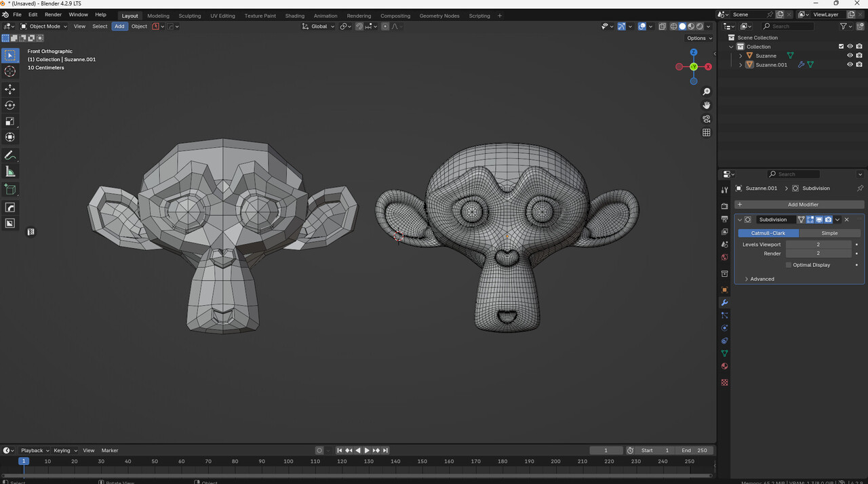The height and width of the screenshot is (484, 868).
Task: Open the Edit menu
Action: click(33, 14)
